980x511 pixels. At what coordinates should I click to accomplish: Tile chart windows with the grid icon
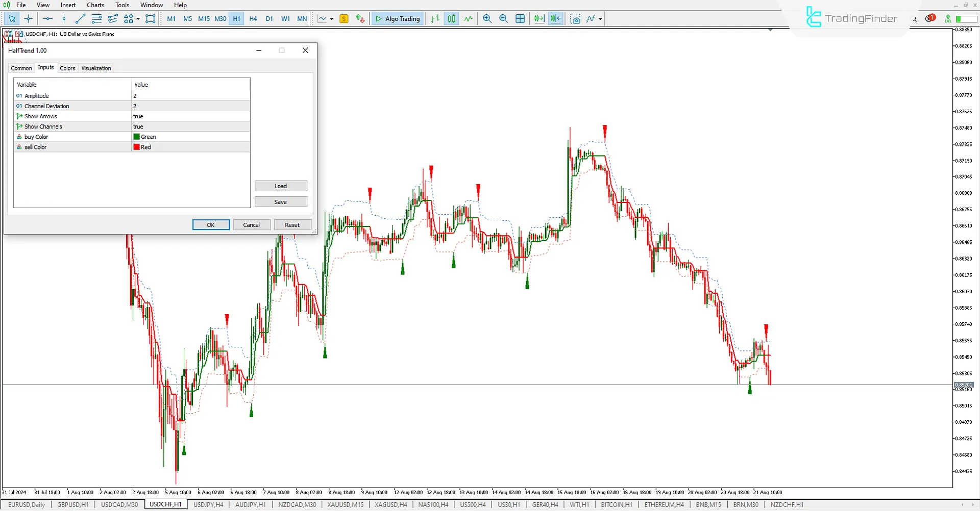520,18
